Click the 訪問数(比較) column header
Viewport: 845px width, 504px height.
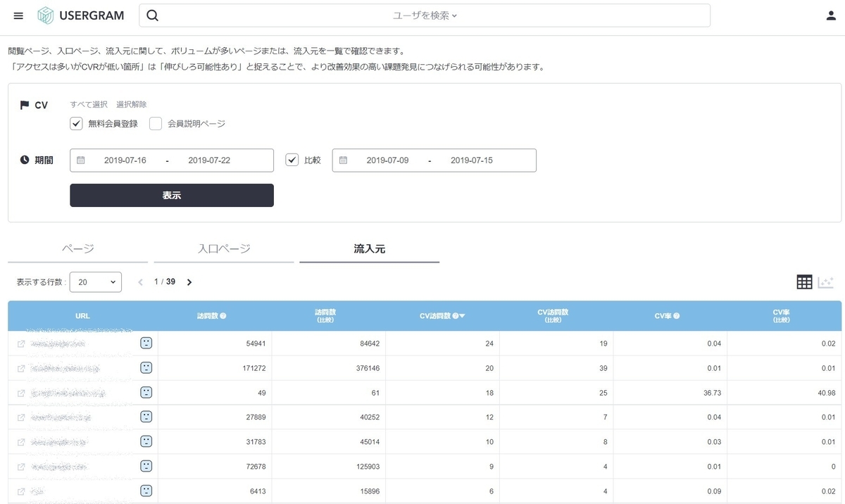(328, 316)
